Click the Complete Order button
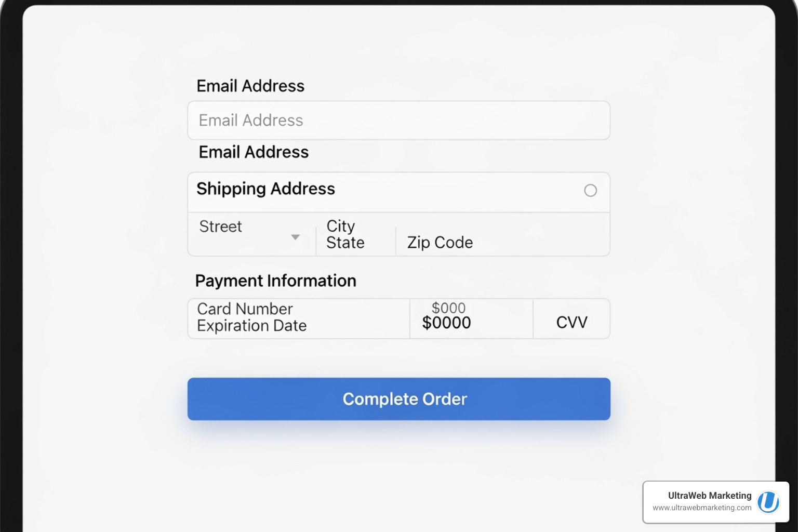Image resolution: width=798 pixels, height=532 pixels. pyautogui.click(x=398, y=399)
